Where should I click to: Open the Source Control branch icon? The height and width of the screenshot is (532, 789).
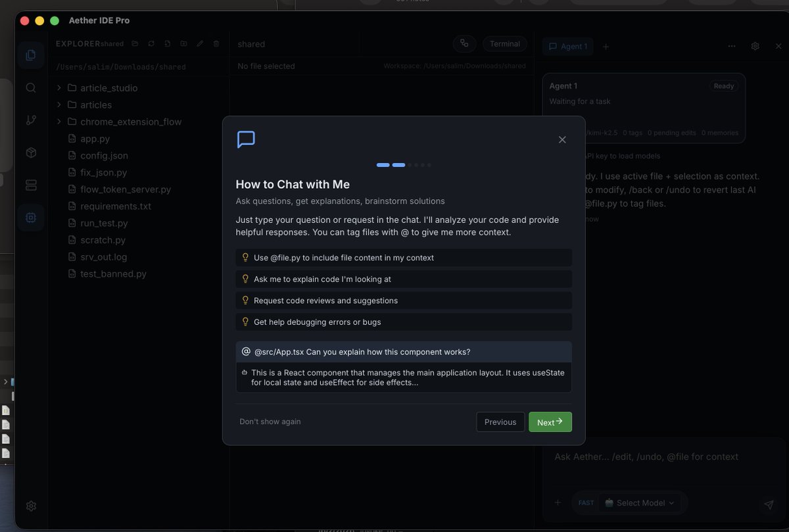[x=31, y=120]
